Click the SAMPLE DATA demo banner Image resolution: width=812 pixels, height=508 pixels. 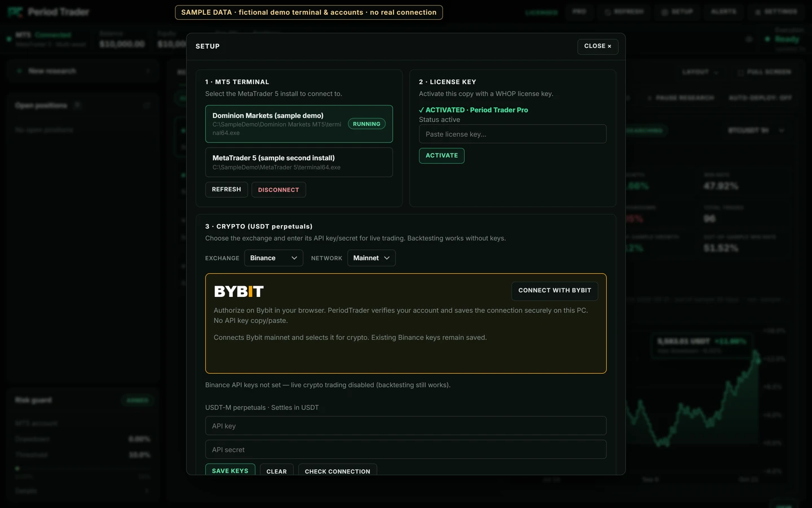[x=308, y=12]
